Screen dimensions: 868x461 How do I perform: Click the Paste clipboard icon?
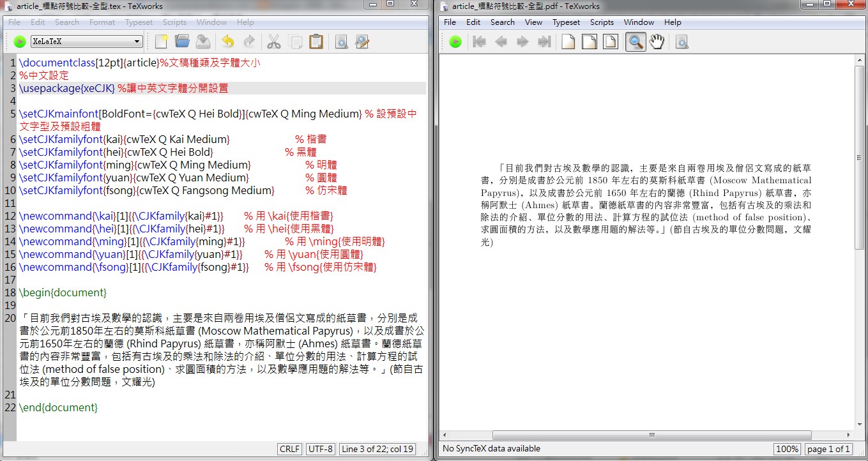316,42
